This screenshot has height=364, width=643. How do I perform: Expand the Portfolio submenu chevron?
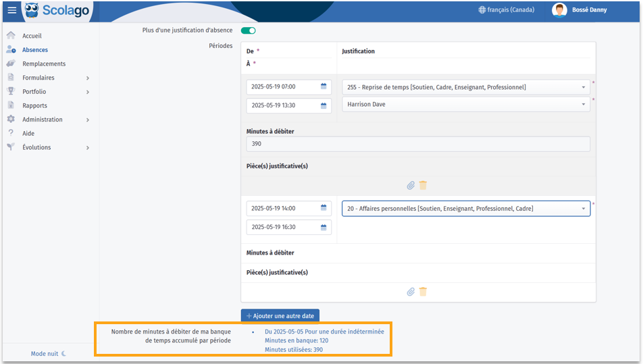pos(88,92)
